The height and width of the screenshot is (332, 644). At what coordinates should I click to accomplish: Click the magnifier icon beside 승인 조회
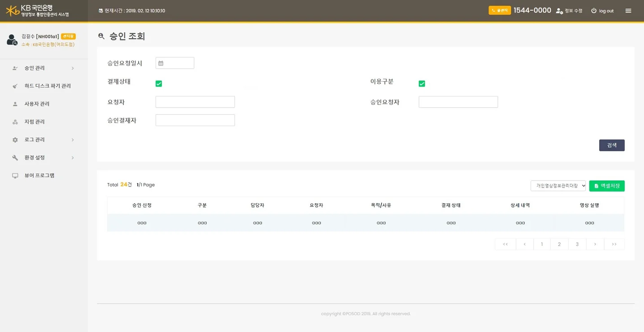[101, 36]
